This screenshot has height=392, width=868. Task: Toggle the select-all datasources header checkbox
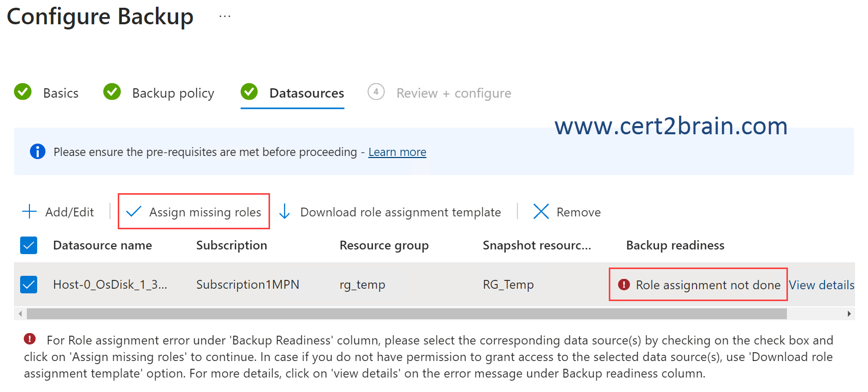click(x=29, y=245)
